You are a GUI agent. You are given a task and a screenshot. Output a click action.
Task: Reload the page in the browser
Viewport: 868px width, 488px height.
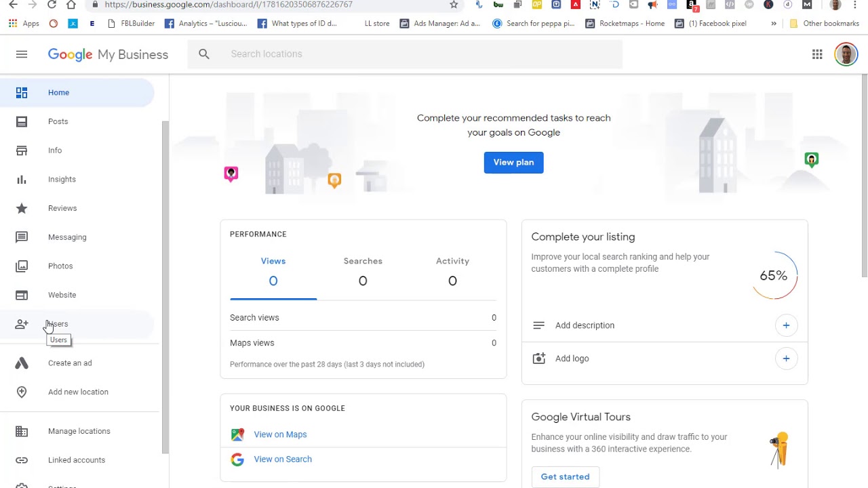click(52, 5)
